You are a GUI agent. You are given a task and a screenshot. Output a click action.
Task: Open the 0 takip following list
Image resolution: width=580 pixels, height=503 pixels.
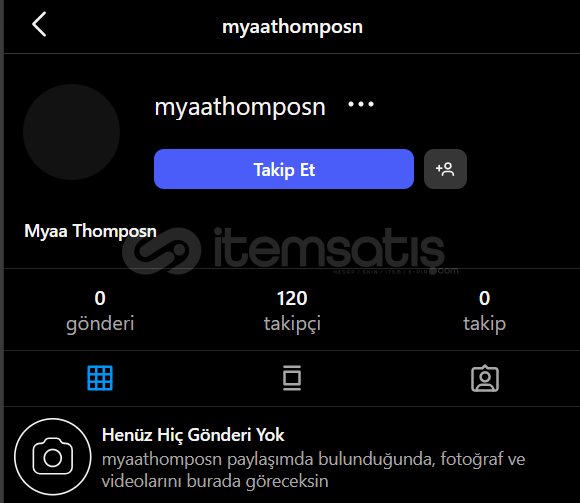pos(484,311)
